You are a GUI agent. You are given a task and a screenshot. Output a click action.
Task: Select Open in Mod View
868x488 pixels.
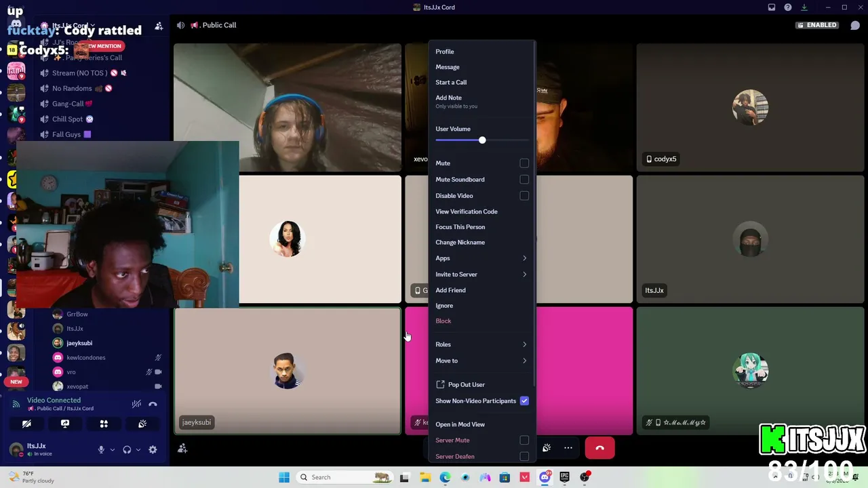481,424
